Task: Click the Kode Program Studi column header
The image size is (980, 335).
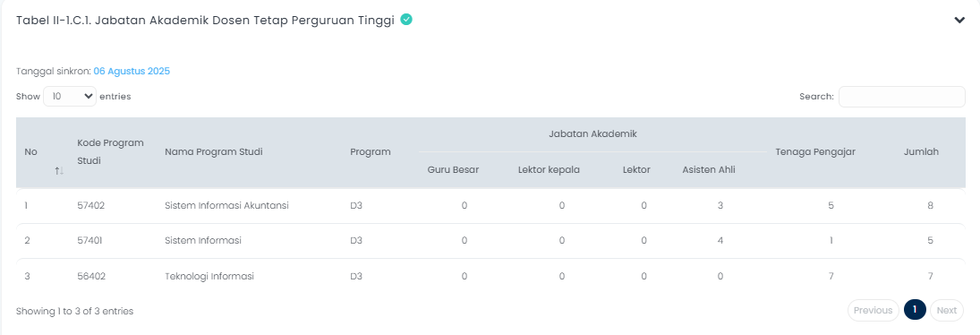Action: click(111, 152)
